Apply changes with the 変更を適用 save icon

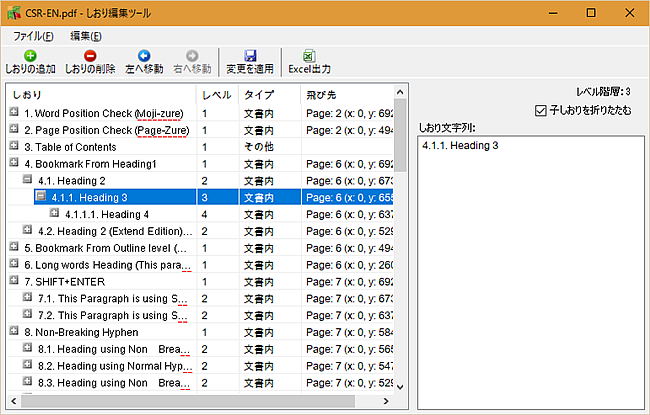coord(250,56)
